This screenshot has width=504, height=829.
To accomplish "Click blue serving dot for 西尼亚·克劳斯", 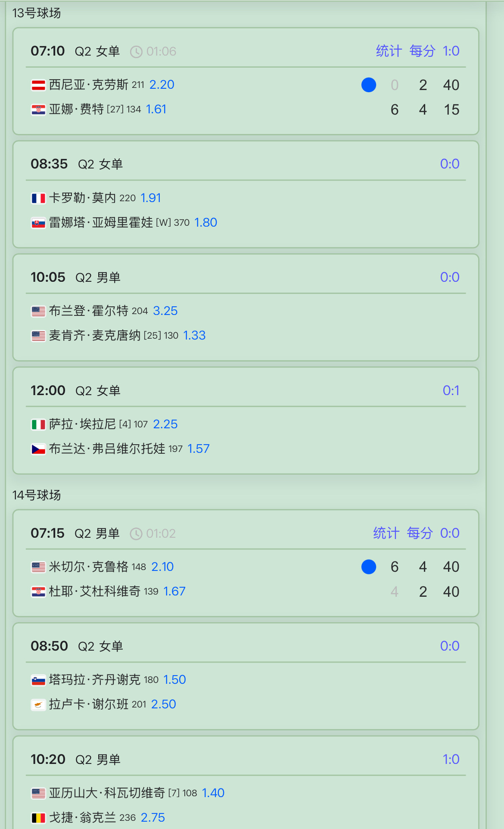I will (x=369, y=85).
